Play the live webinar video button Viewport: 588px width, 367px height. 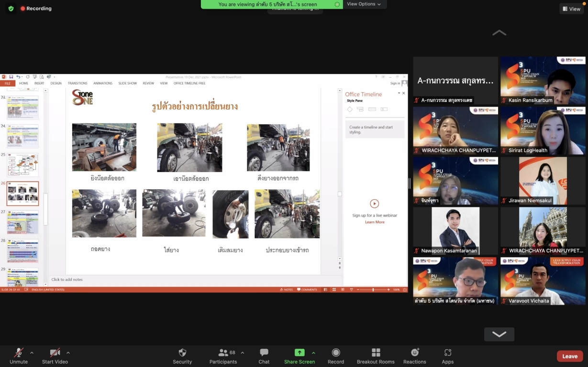(375, 204)
